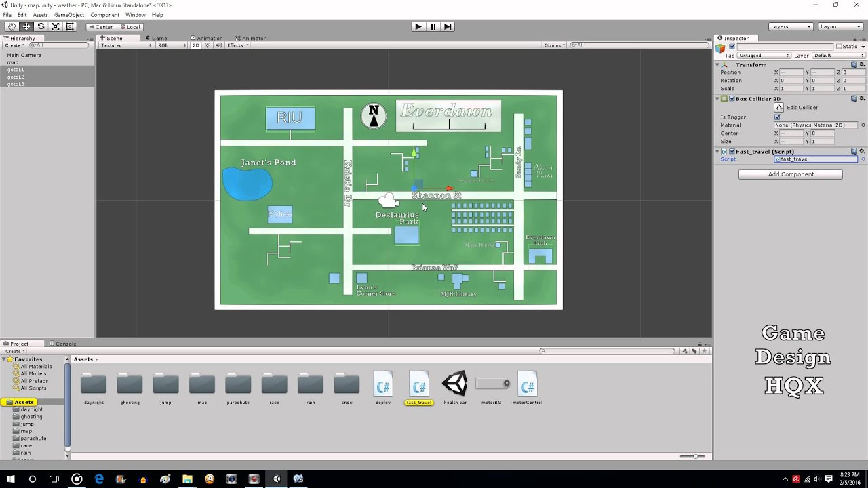Open Transform component gear menu
868x488 pixels.
click(x=863, y=65)
